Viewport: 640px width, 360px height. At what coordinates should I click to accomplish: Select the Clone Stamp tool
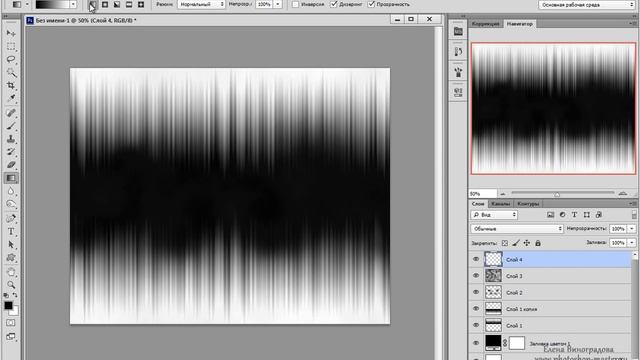coord(11,139)
